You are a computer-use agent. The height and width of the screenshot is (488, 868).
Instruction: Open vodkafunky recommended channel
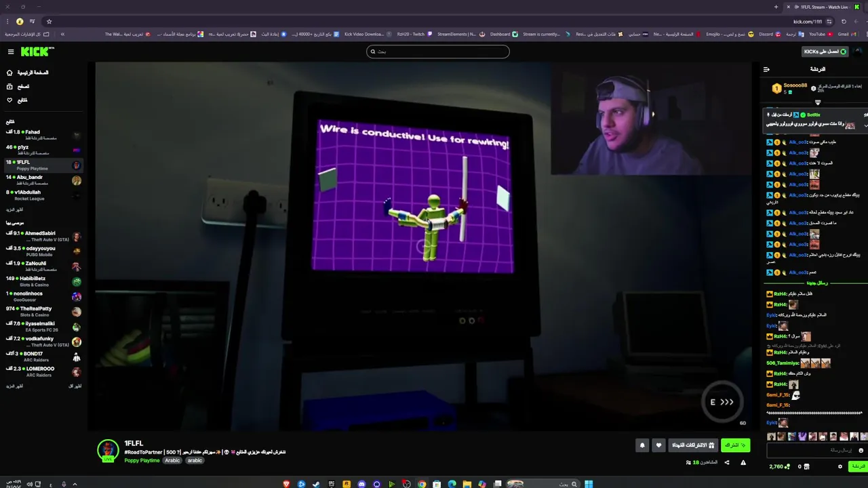43,341
